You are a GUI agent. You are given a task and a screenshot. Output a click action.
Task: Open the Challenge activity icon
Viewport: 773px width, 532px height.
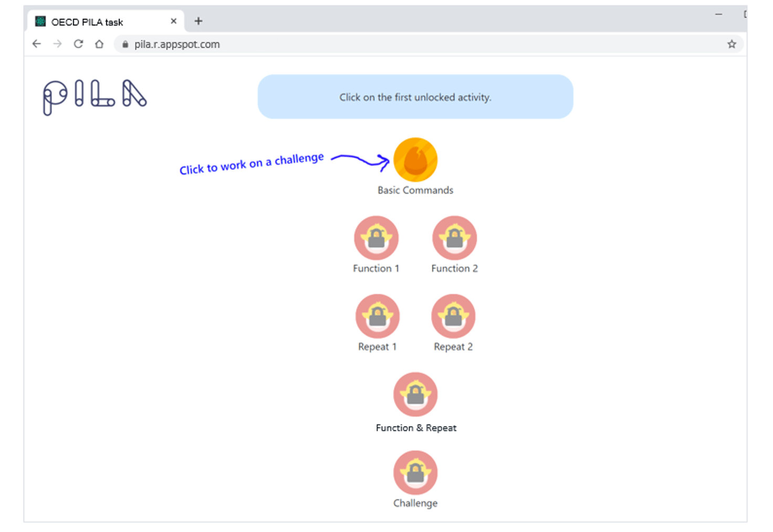[415, 472]
